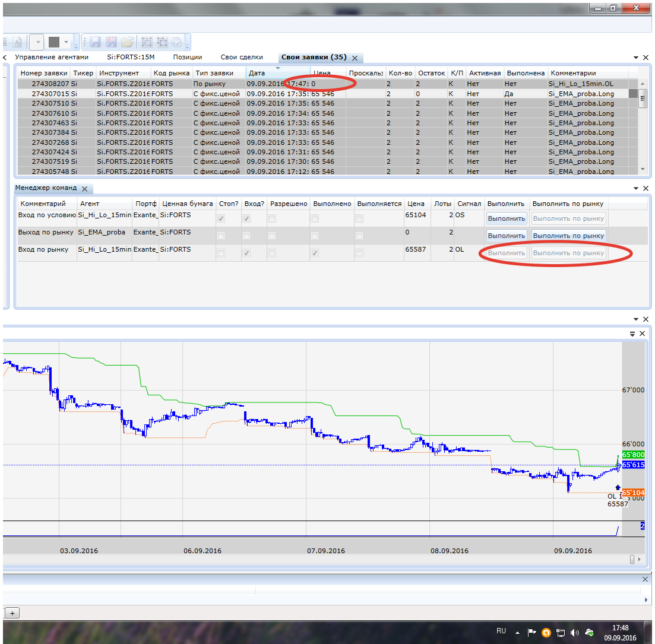
Task: Open the gray color box dropdown arrow
Action: 66,42
